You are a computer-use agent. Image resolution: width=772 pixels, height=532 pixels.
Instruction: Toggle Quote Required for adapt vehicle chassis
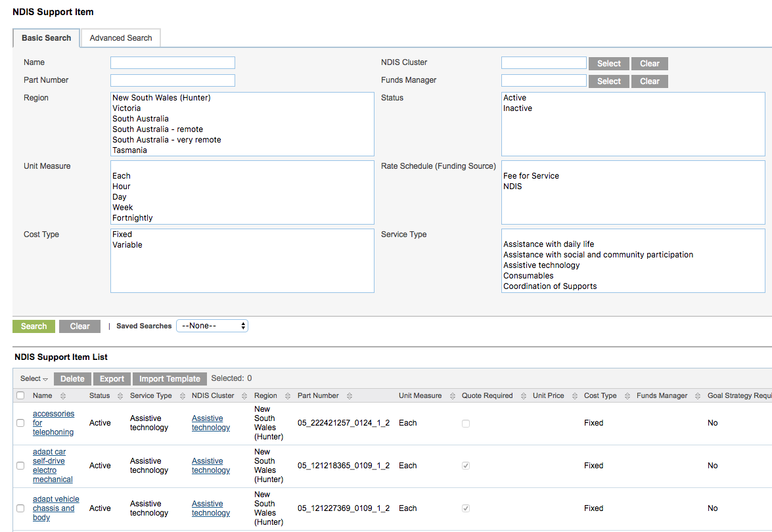coord(466,508)
